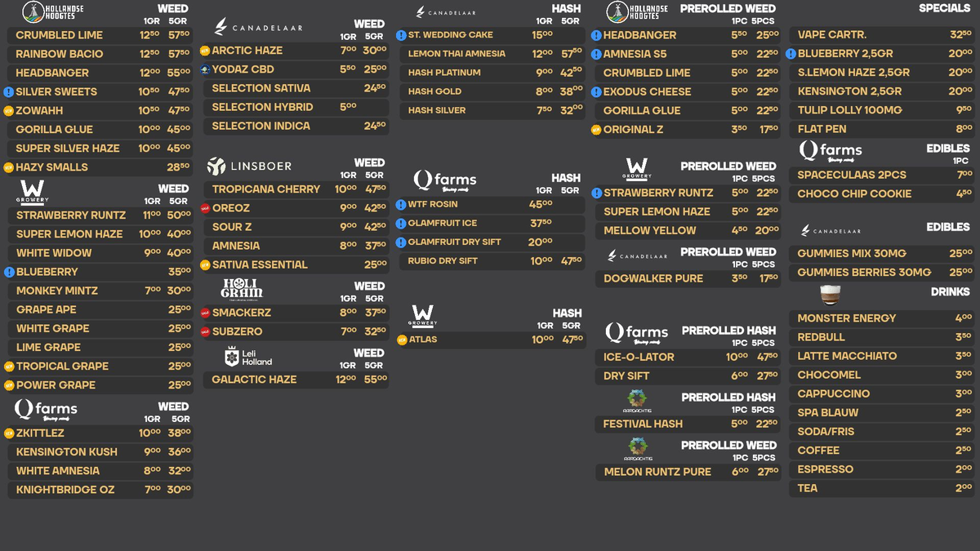
Task: Select the Dogwalker Pure row
Action: pyautogui.click(x=688, y=279)
